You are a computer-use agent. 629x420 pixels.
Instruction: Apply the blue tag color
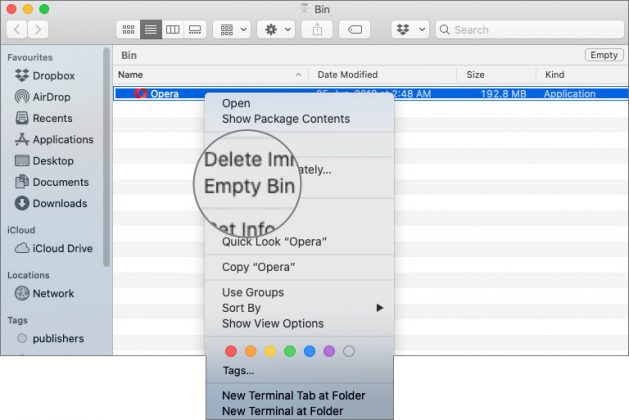(309, 351)
